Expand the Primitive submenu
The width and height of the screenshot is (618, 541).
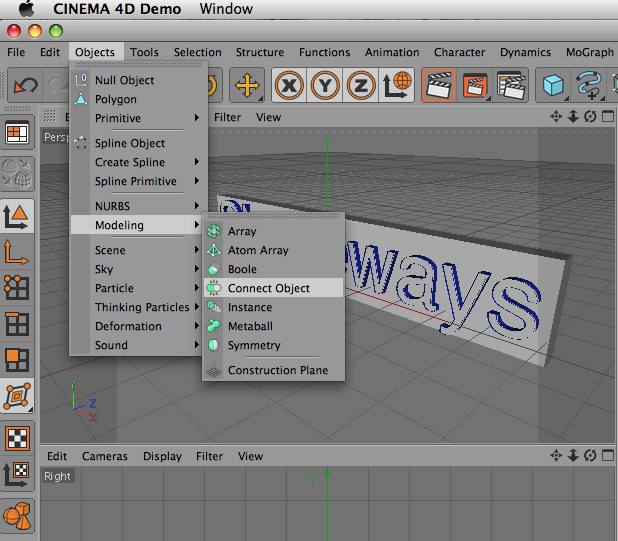(138, 118)
